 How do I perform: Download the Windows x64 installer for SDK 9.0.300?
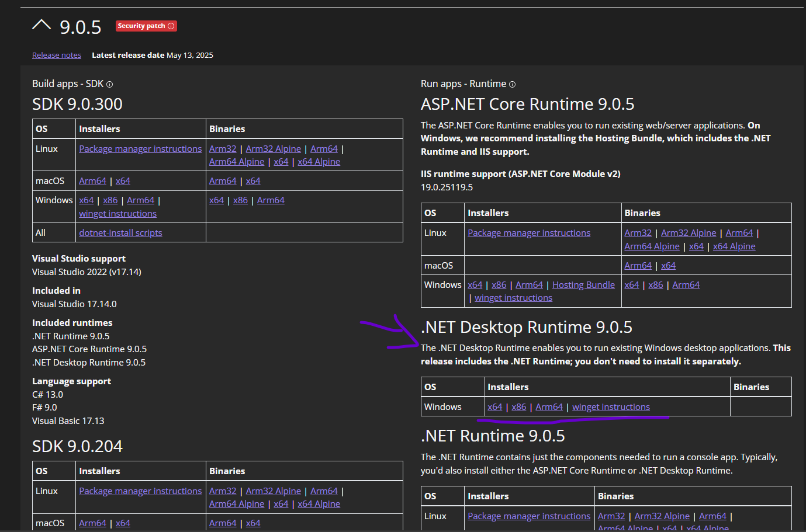pyautogui.click(x=86, y=200)
